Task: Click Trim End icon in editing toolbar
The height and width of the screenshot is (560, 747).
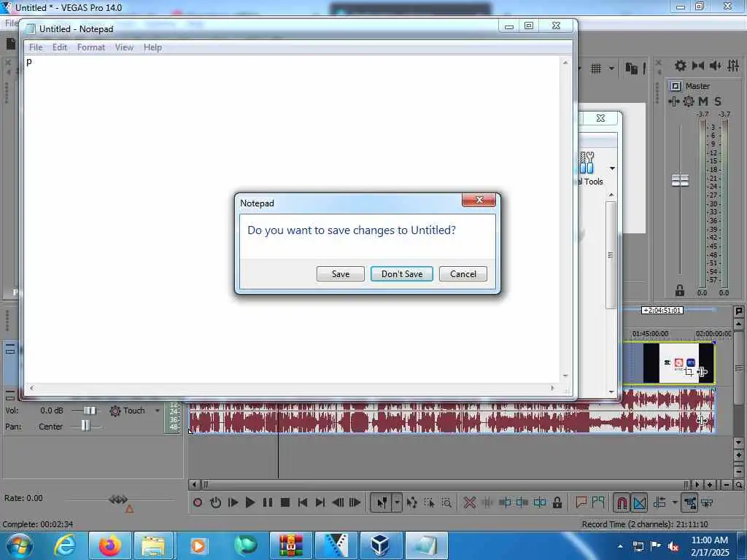Action: [x=522, y=502]
